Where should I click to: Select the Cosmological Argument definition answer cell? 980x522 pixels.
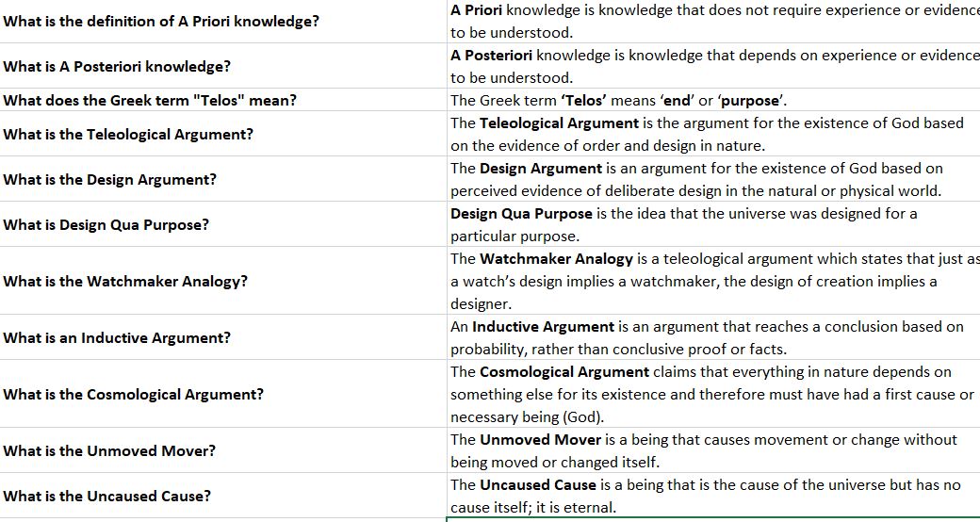coord(711,394)
